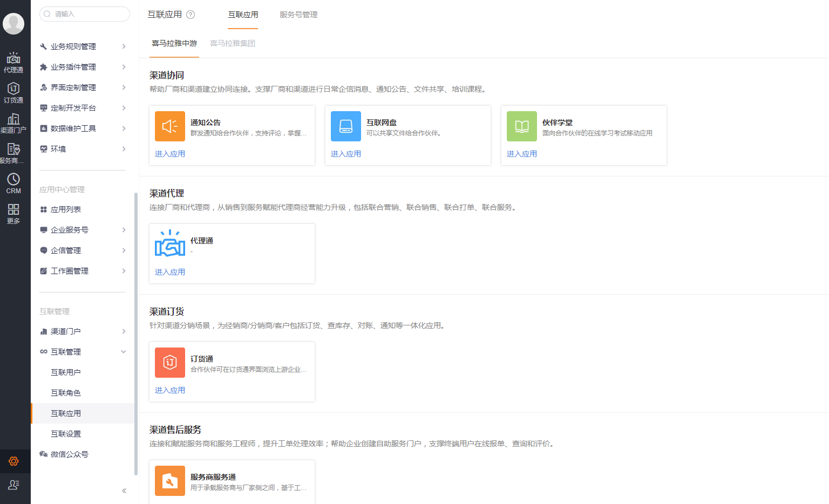This screenshot has height=504, width=829.
Task: Click the search magnifier icon
Action: coord(47,14)
